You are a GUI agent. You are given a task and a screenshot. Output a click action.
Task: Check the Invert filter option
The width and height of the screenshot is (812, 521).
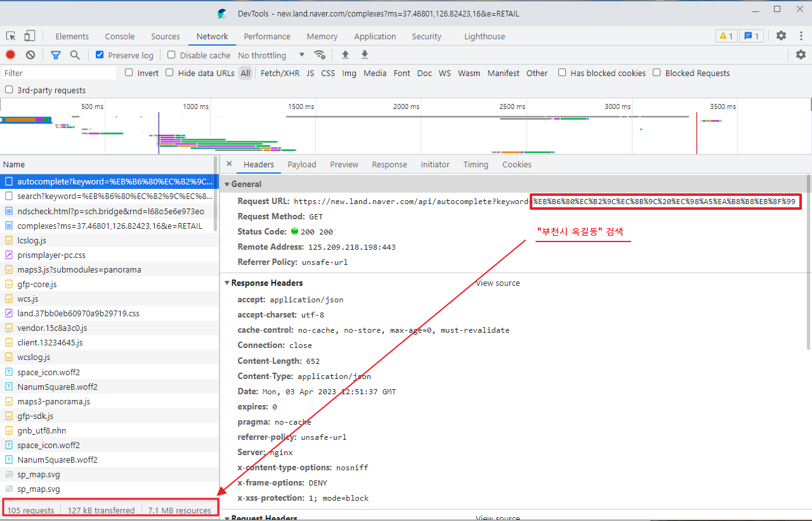129,73
